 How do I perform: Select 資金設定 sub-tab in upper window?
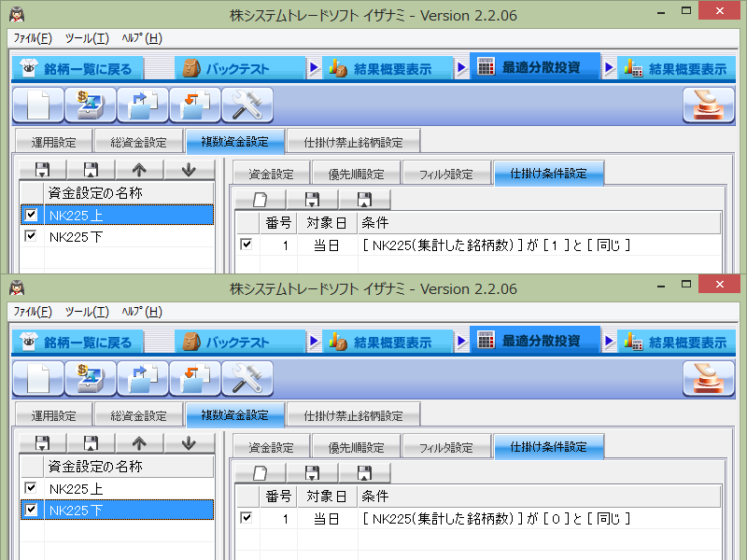coord(272,174)
